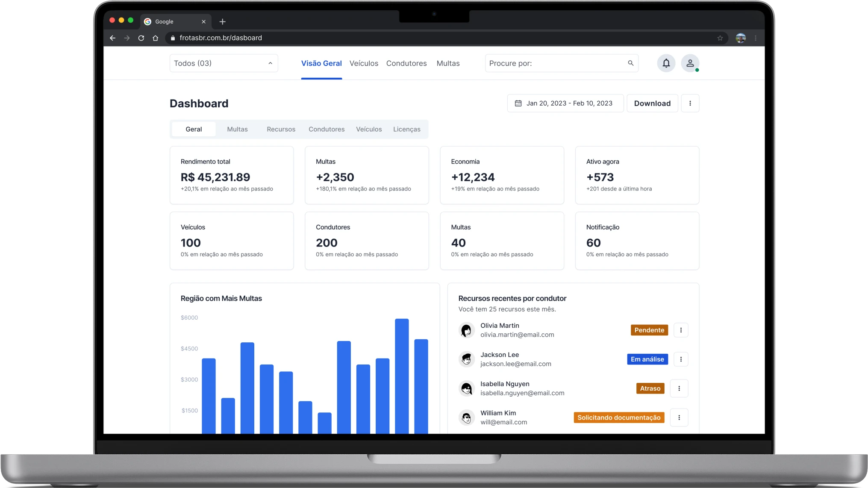
Task: Bookmark page with star icon
Action: [x=720, y=38]
